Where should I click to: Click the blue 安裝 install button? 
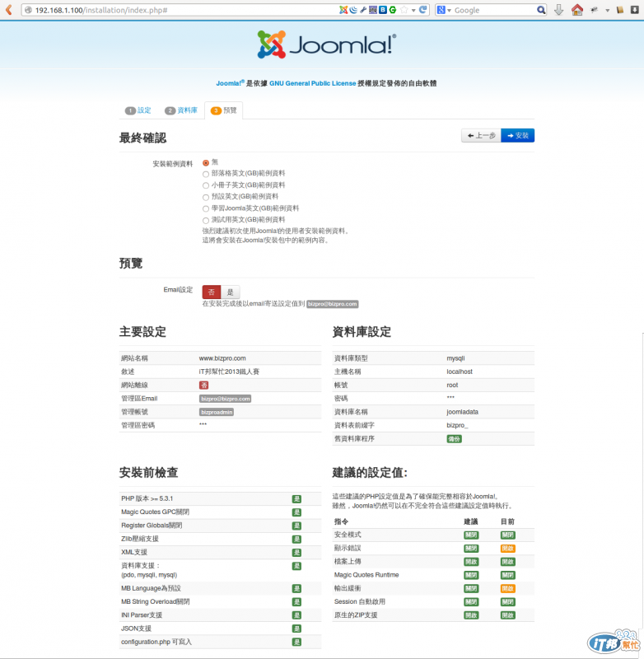tap(517, 135)
